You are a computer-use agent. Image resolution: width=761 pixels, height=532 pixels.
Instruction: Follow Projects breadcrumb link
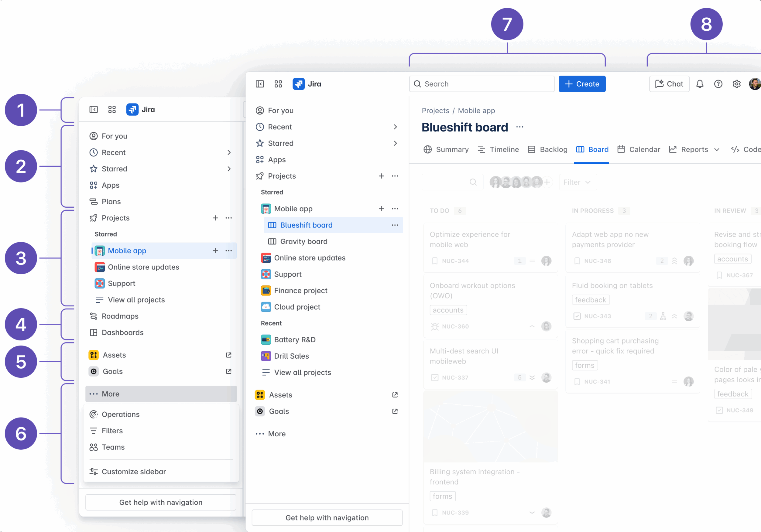(435, 111)
